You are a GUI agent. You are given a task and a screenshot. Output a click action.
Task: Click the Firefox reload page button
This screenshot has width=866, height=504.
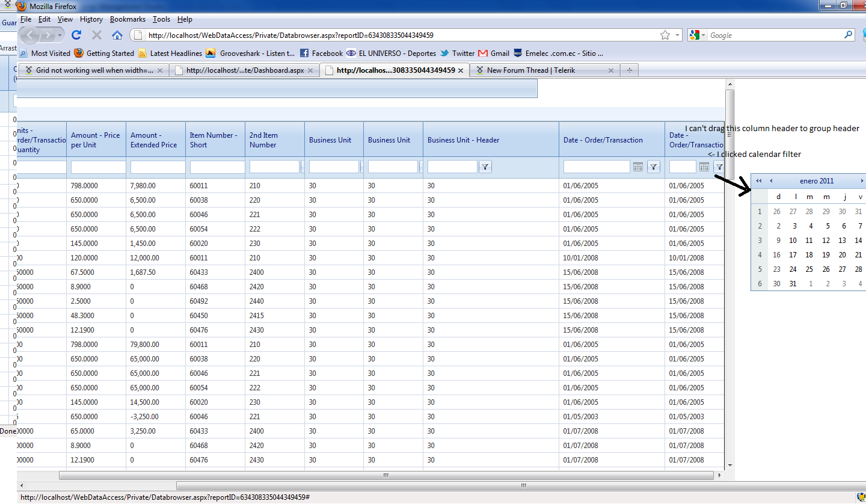click(76, 35)
